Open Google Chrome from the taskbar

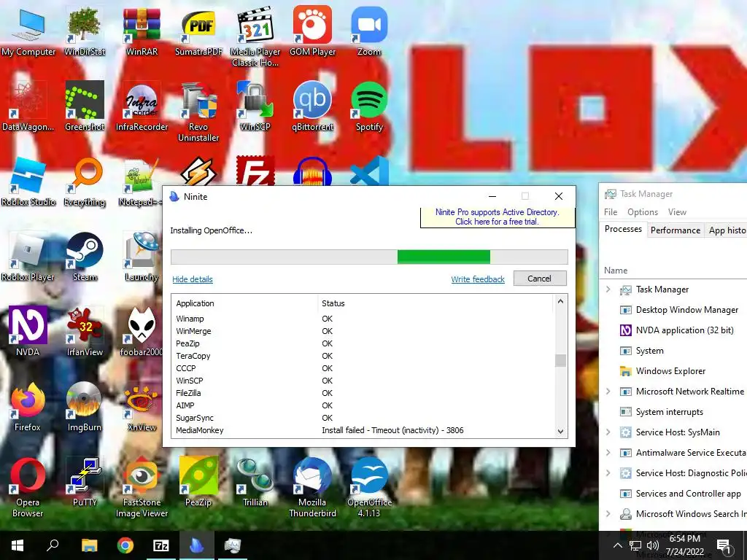(x=125, y=545)
